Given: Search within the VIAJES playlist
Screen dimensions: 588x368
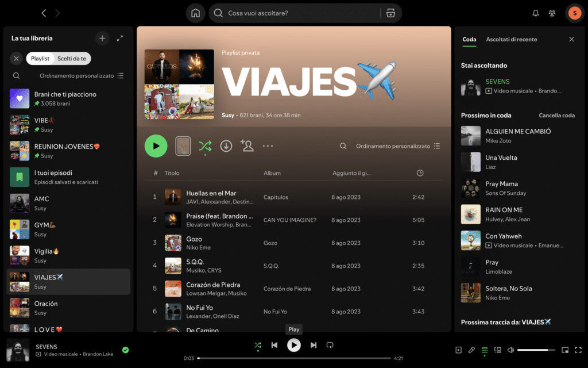Looking at the screenshot, I should [343, 145].
